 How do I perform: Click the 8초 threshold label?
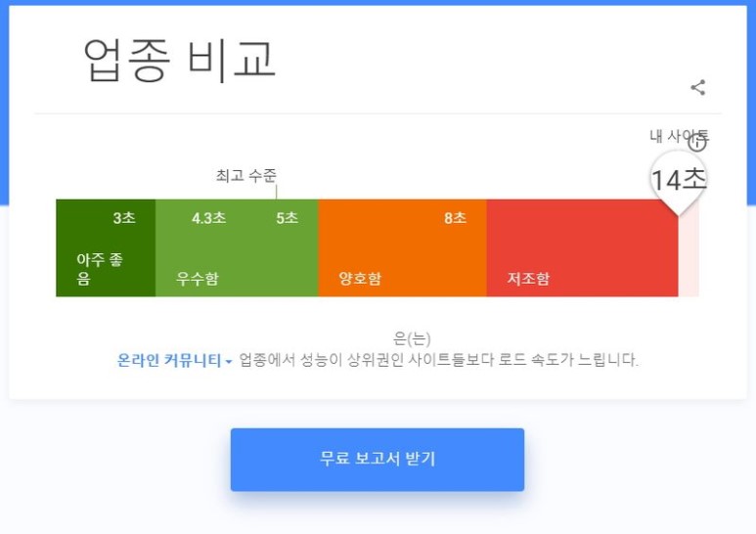[455, 218]
